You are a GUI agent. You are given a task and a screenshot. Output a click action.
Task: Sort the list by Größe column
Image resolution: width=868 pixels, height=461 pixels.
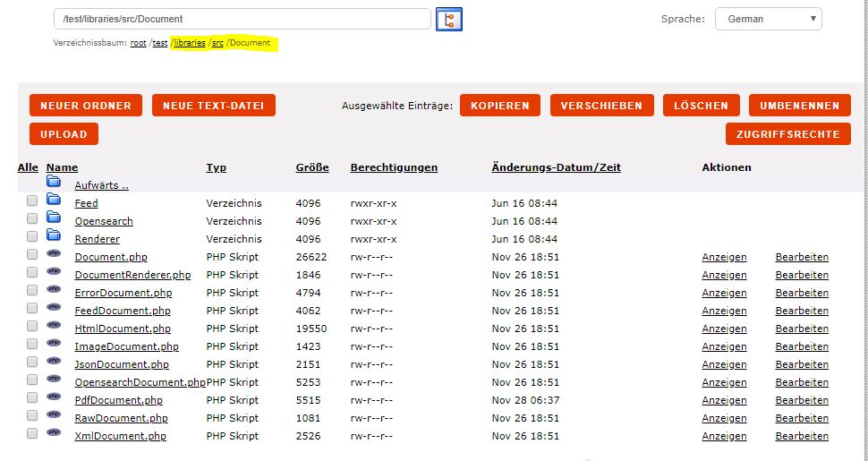pos(312,167)
